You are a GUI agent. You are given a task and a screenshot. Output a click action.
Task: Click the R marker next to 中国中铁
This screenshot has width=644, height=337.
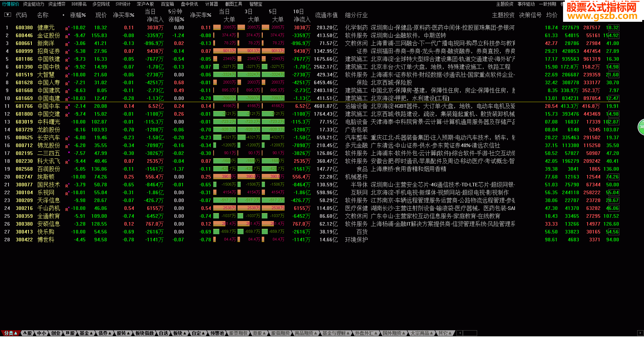67,67
